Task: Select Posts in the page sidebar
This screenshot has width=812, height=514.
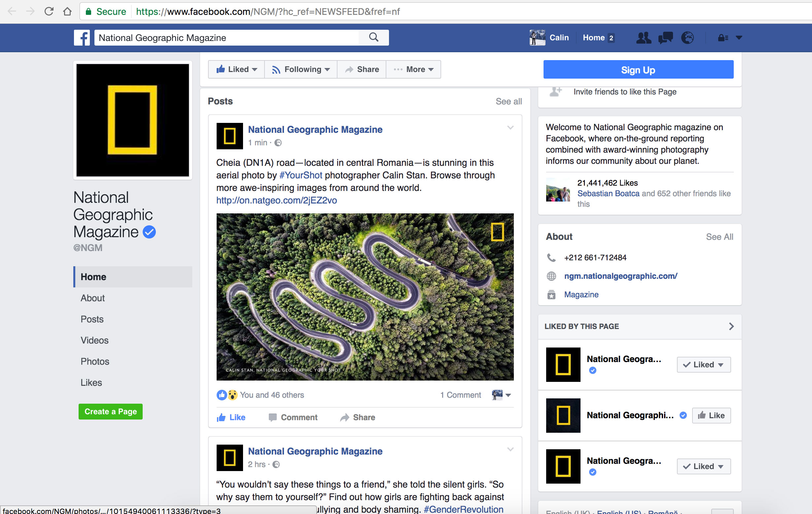Action: (92, 319)
